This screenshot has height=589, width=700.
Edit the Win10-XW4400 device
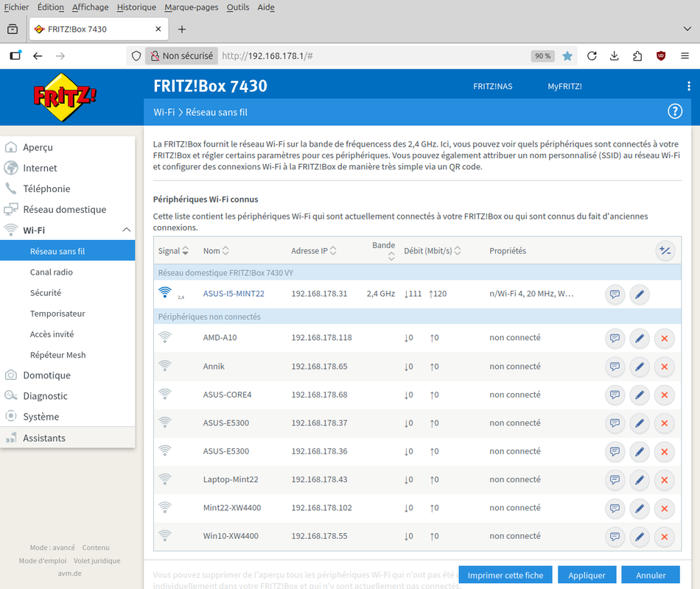pos(640,536)
